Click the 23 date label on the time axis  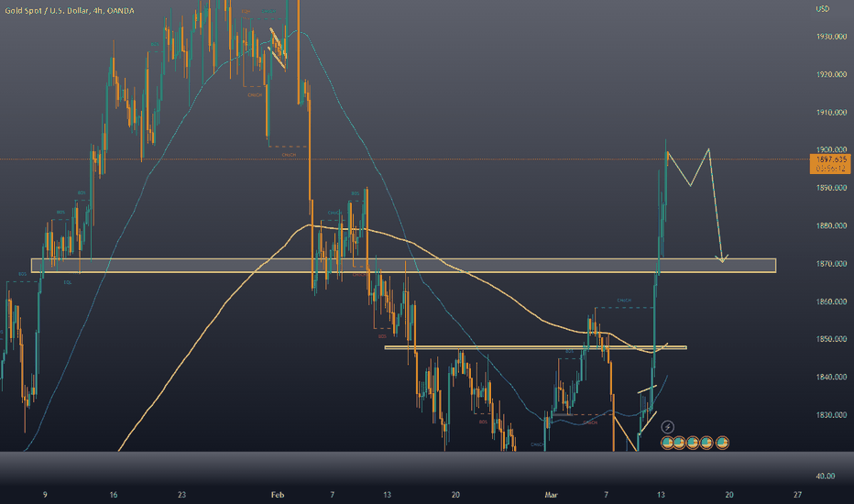(181, 495)
